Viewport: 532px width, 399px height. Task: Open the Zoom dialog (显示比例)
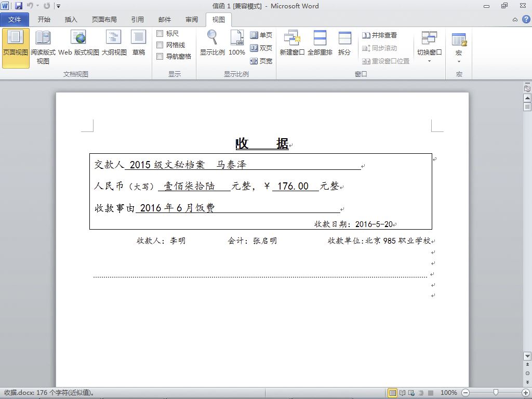pyautogui.click(x=212, y=44)
